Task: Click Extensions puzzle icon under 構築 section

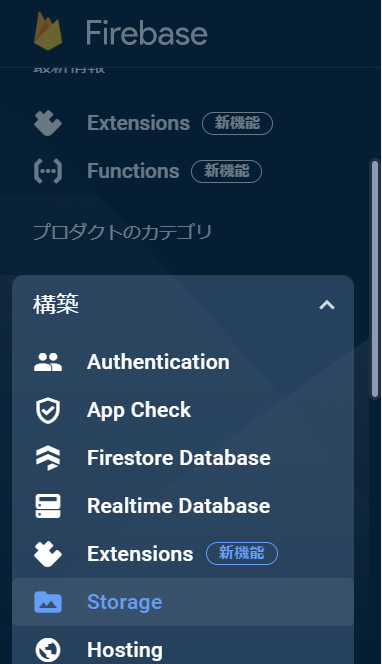Action: click(48, 554)
